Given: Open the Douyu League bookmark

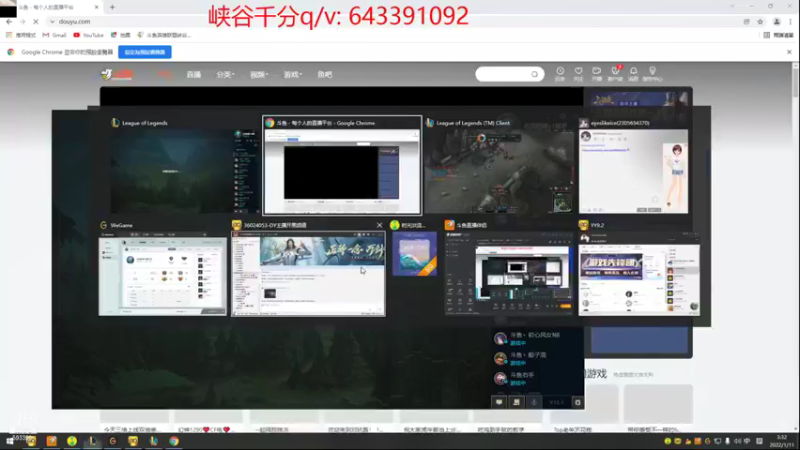Looking at the screenshot, I should [x=164, y=35].
